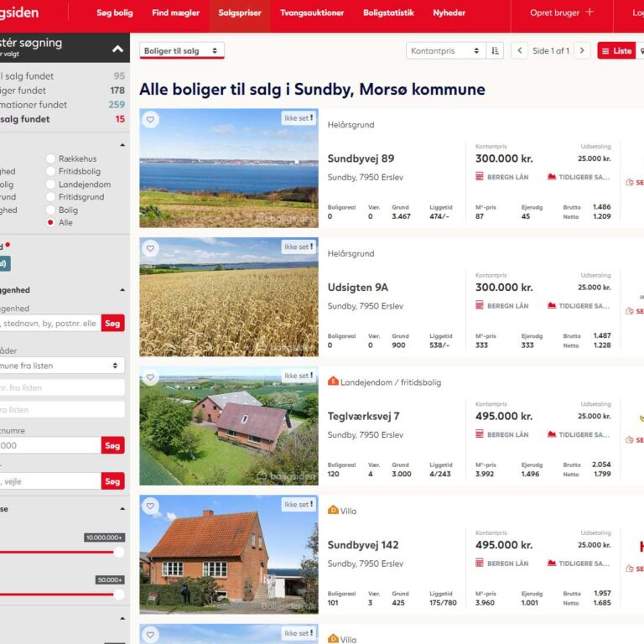Screen dimensions: 644x644
Task: Go to next results page arrow
Action: pyautogui.click(x=583, y=51)
